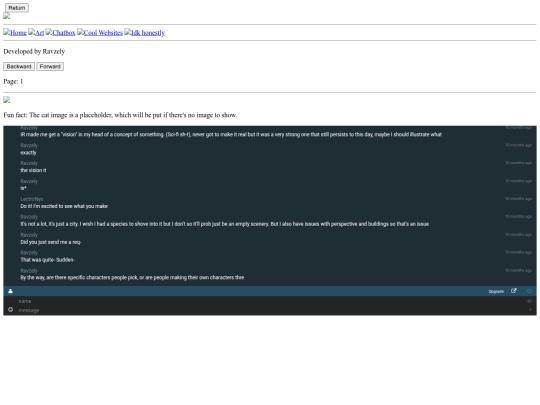The width and height of the screenshot is (540, 405).
Task: Click the Forward page button
Action: 50,66
